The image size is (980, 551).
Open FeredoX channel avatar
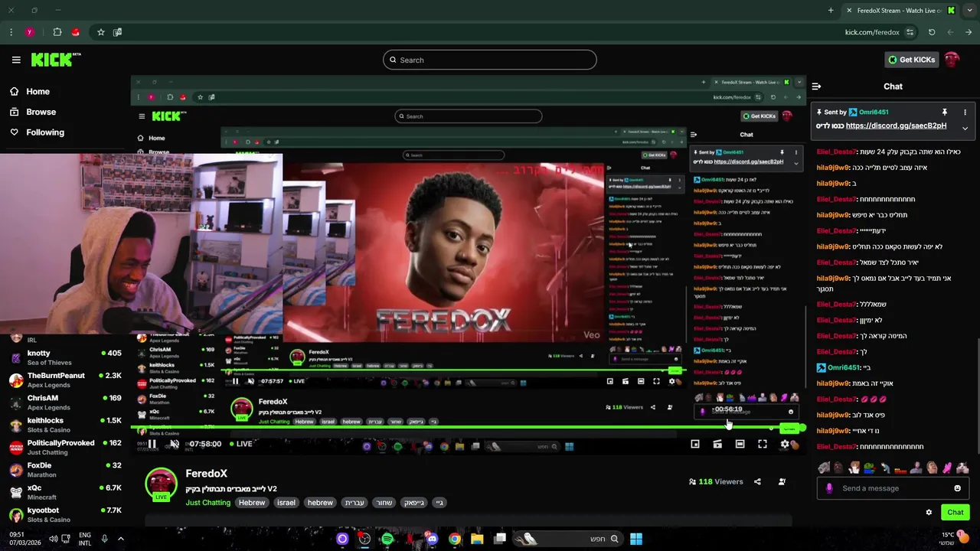(x=162, y=484)
